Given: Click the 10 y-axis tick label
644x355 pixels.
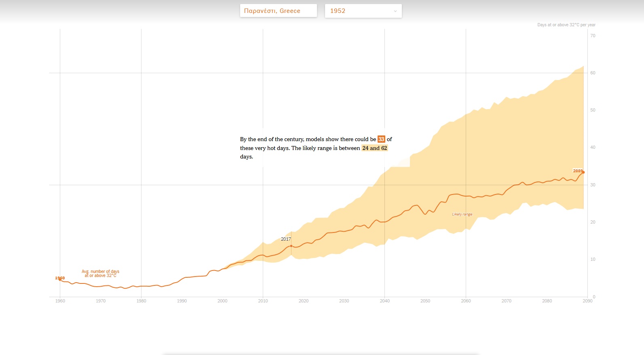Looking at the screenshot, I should pos(593,259).
